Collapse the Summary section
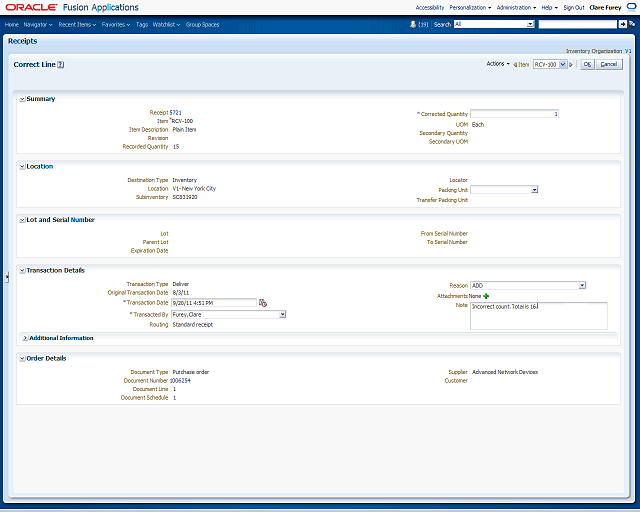This screenshot has width=640, height=512. click(22, 99)
